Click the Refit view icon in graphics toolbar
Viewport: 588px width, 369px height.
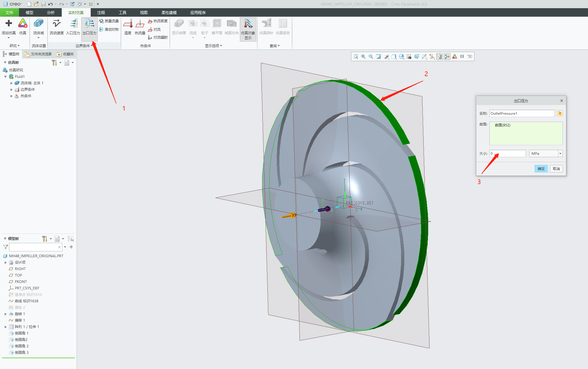coord(356,56)
